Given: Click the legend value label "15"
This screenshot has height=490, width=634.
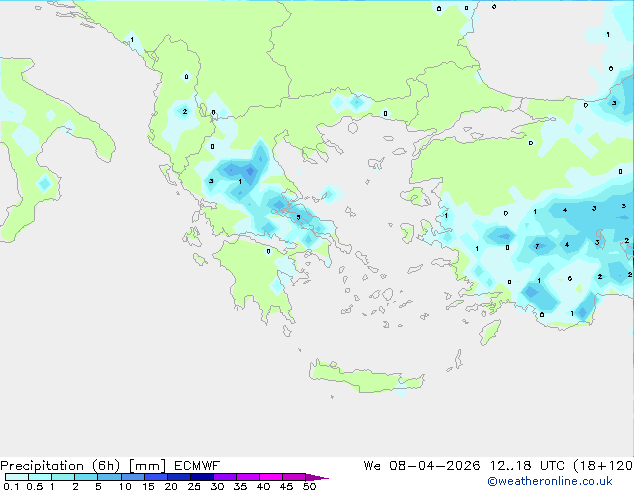Looking at the screenshot, I should point(148,486).
